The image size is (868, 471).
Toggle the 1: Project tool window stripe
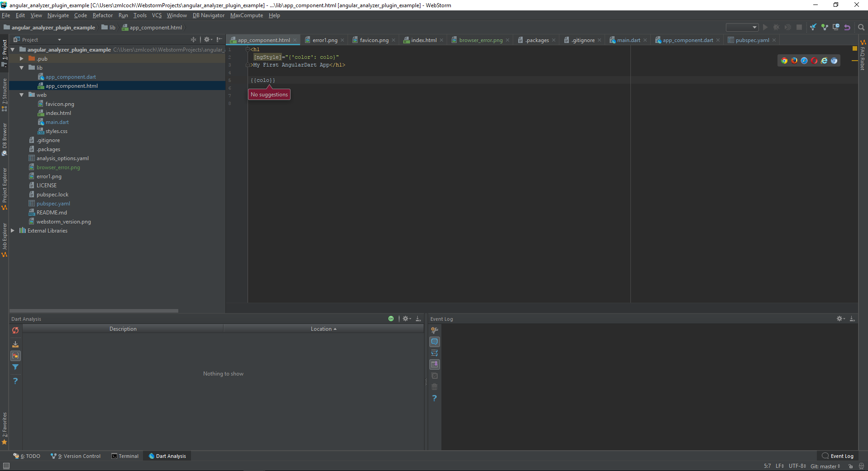5,53
